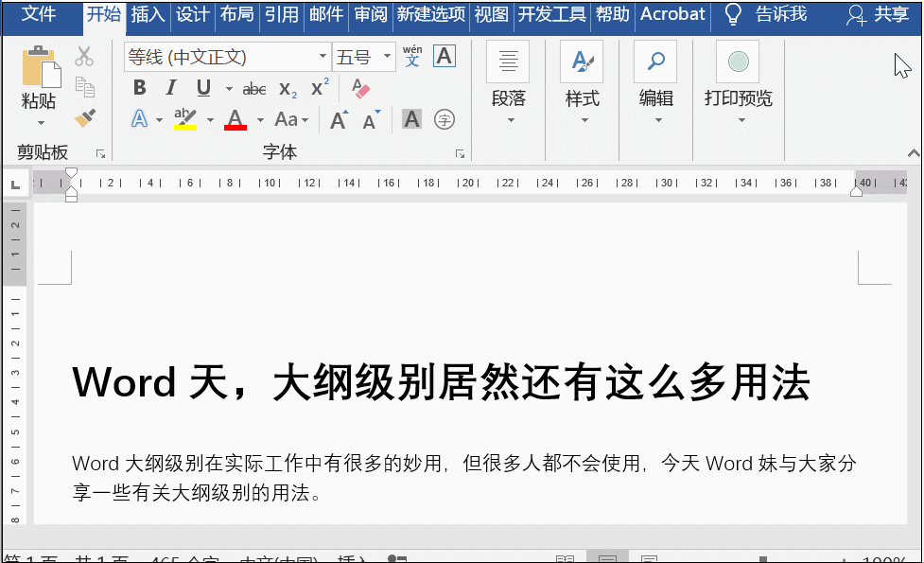Screen dimensions: 924x563
Task: Click the Copy icon
Action: [85, 87]
